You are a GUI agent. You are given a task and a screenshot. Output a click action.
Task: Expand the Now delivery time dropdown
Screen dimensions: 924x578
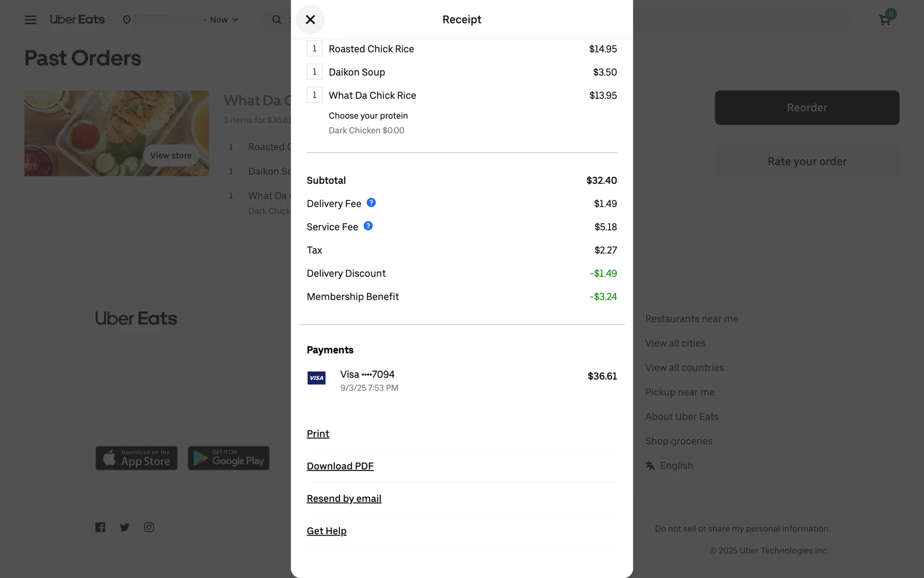[x=224, y=20]
